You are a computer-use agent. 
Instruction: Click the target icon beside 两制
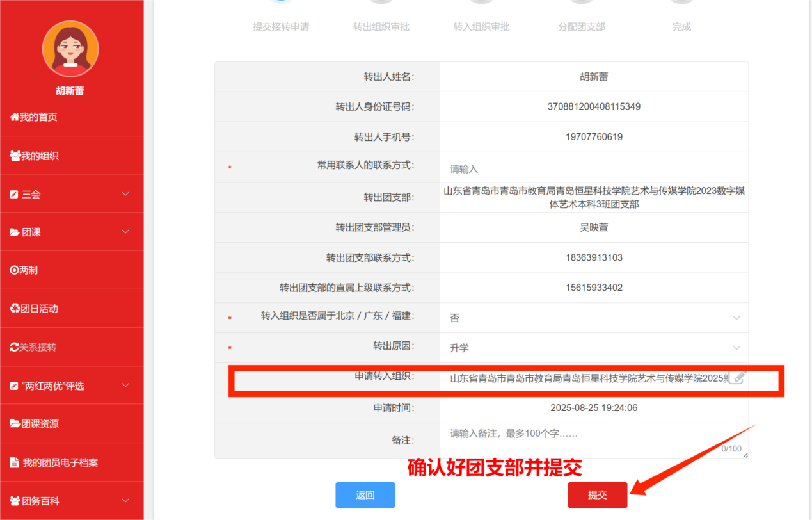coord(14,270)
